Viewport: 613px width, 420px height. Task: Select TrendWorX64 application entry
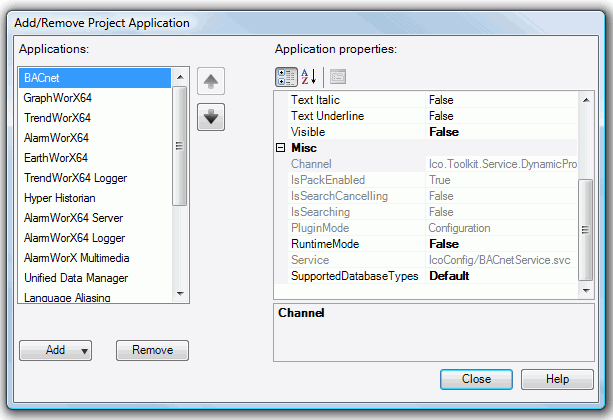coord(95,118)
